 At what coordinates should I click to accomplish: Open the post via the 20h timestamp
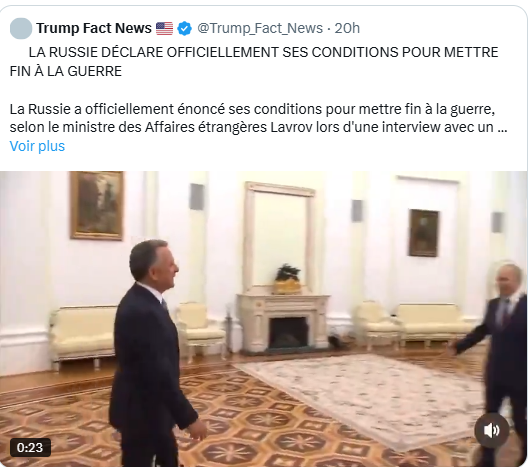pos(347,28)
